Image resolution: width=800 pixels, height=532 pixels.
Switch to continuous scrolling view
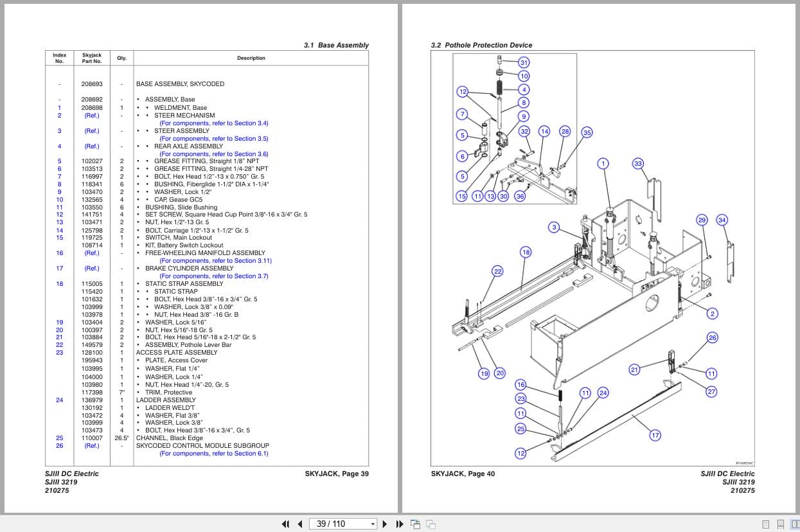(x=780, y=524)
